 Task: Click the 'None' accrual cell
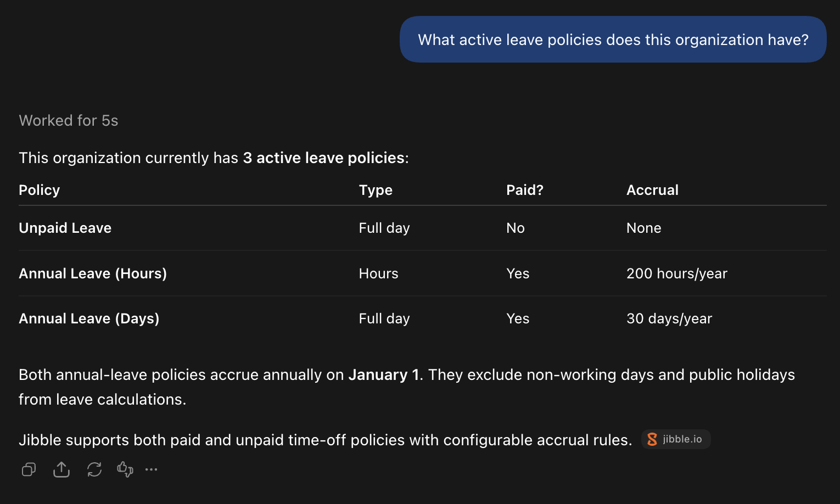(644, 228)
